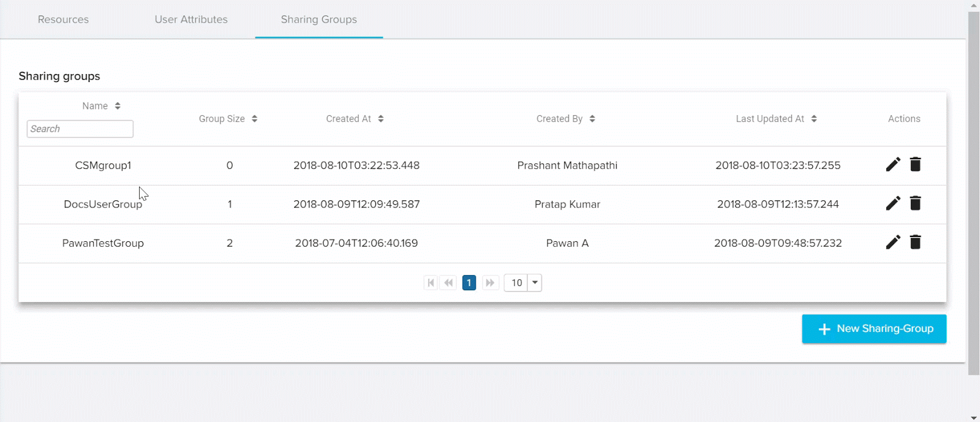This screenshot has height=422, width=980.
Task: Click the Actions column header
Action: pyautogui.click(x=904, y=119)
